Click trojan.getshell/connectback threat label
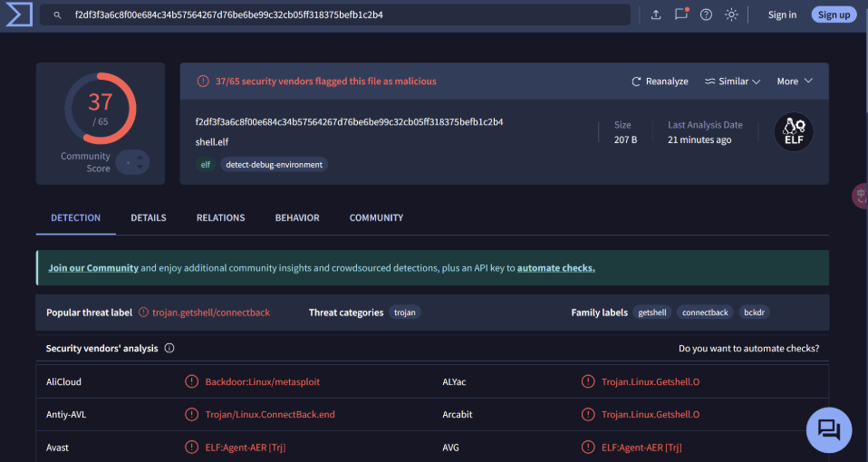 point(211,312)
